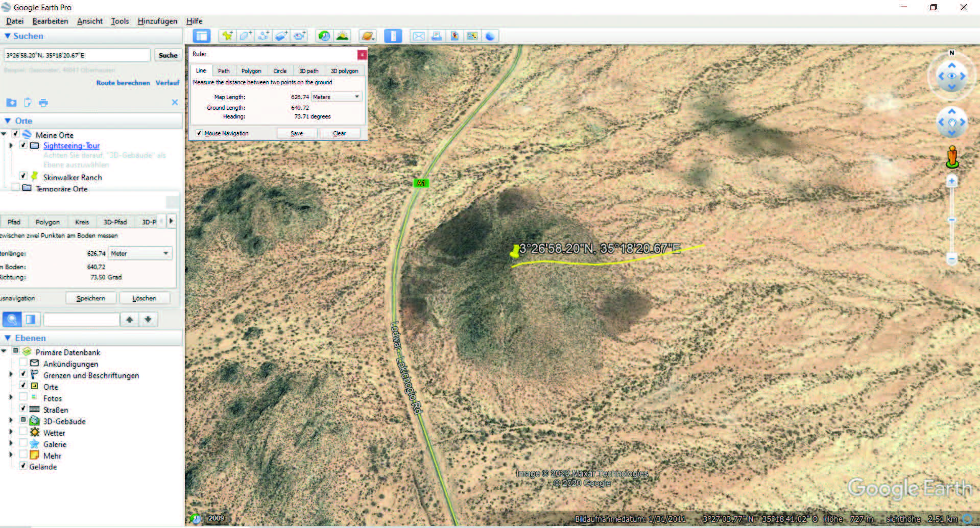980x528 pixels.
Task: Open the Meters unit dropdown in Ruler
Action: [x=337, y=97]
